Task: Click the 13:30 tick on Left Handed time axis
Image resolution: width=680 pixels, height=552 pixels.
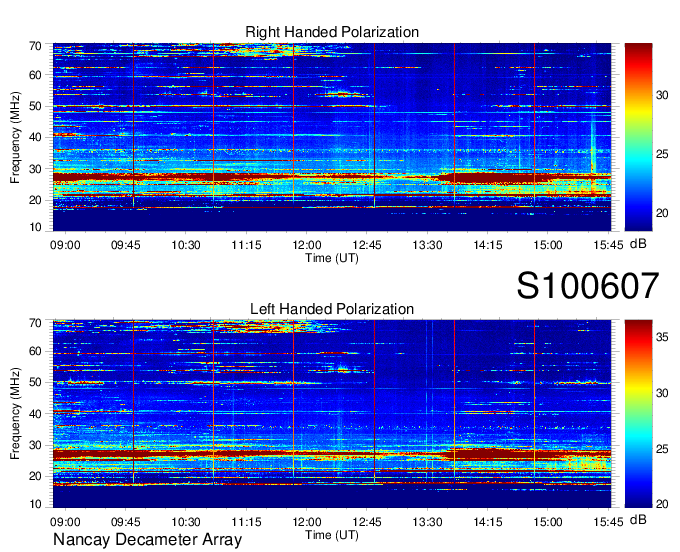Action: tap(427, 522)
